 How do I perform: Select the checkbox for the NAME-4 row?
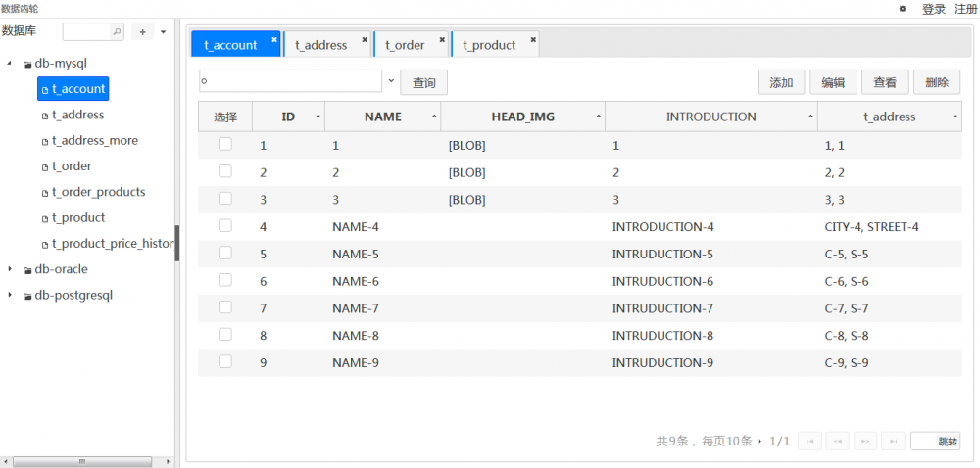pos(225,226)
